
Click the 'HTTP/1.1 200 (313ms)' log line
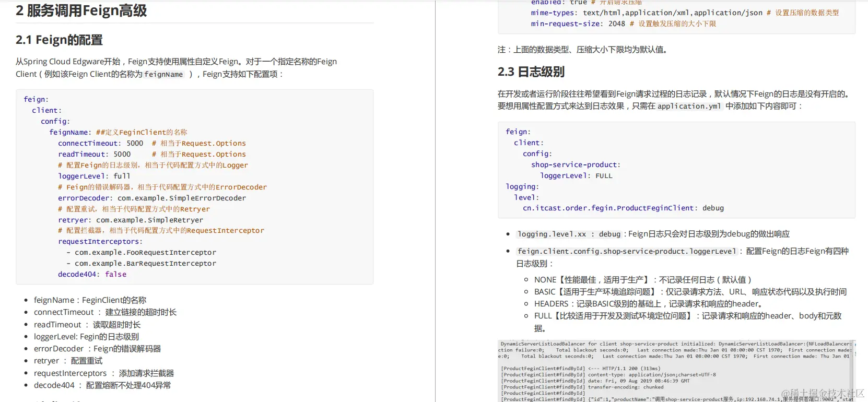point(581,369)
